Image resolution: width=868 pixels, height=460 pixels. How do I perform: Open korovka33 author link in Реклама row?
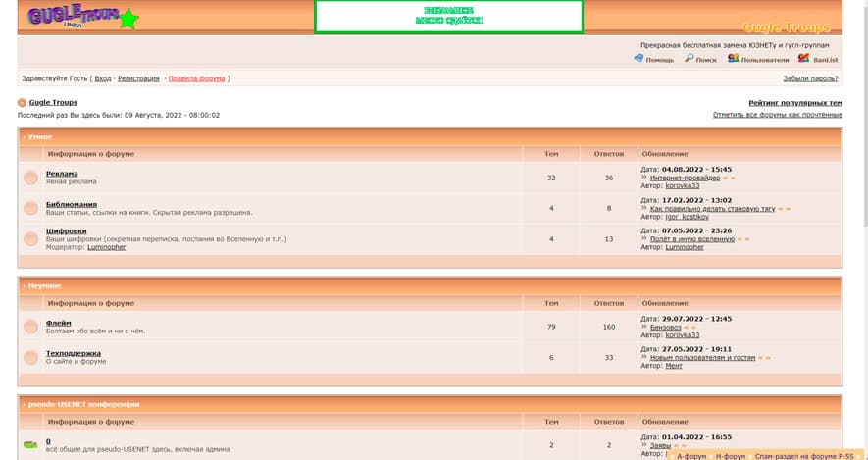pyautogui.click(x=683, y=186)
